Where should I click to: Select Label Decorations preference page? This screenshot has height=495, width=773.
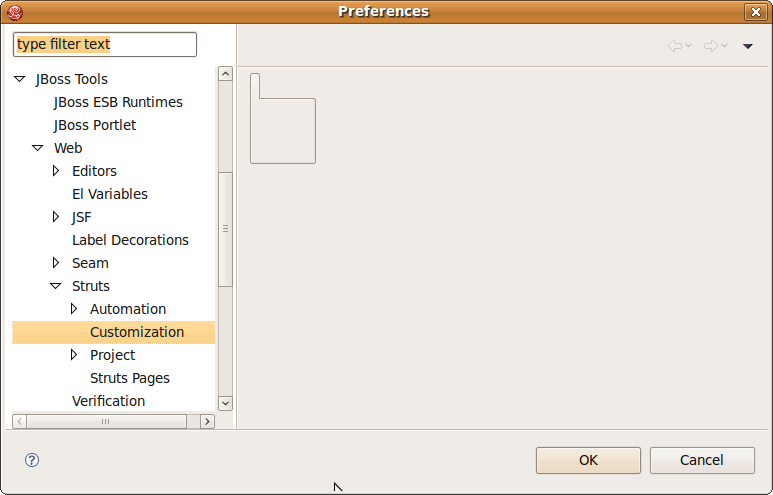tap(131, 240)
